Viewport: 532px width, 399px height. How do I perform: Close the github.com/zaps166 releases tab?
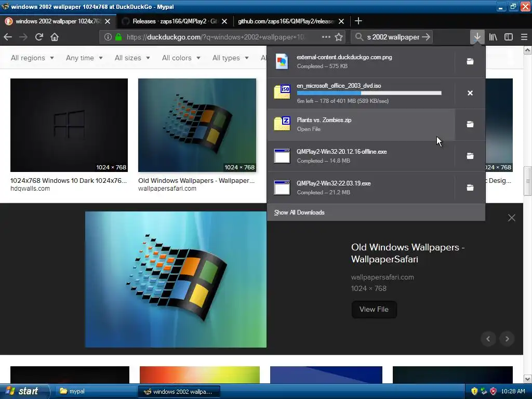tap(341, 21)
